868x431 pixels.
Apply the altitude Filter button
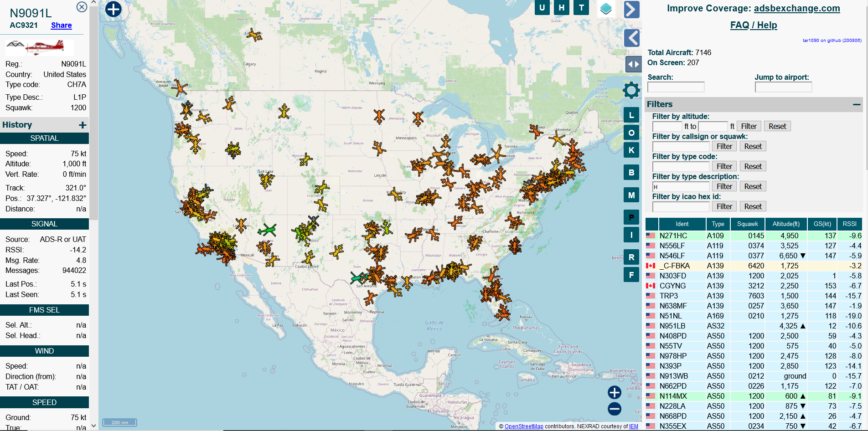click(x=749, y=126)
